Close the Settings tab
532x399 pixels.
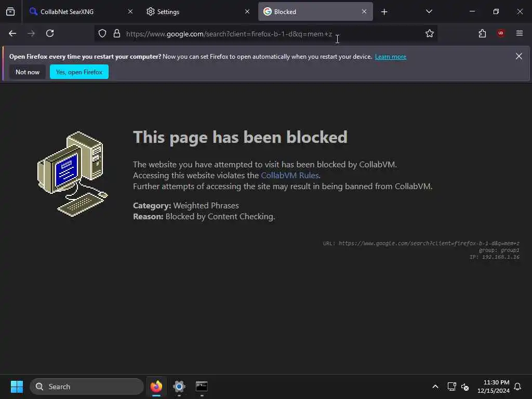pos(247,12)
